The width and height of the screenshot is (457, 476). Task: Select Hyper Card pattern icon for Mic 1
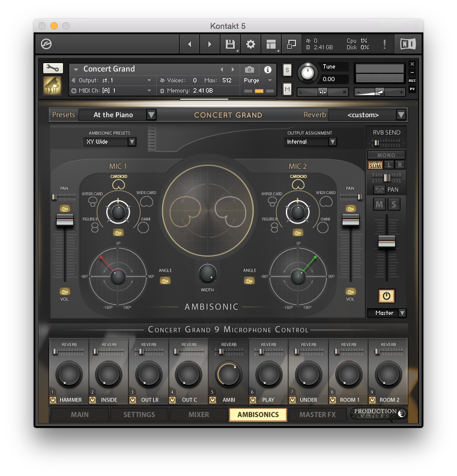(x=93, y=201)
